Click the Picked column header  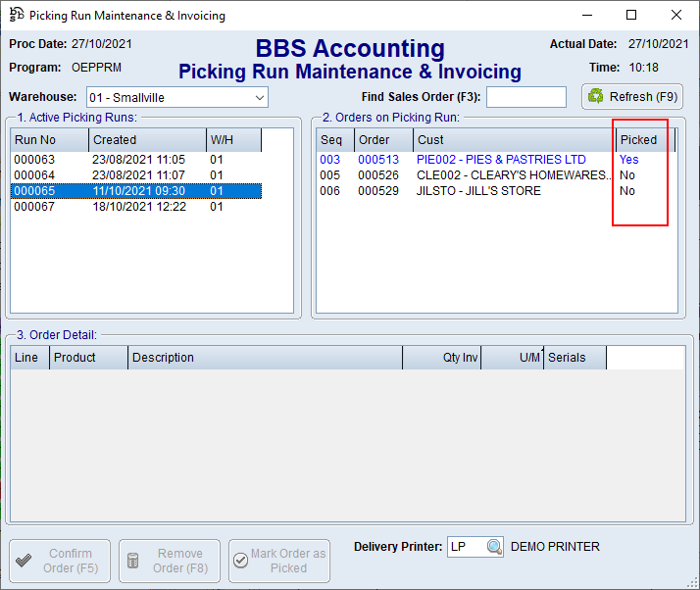coord(643,140)
